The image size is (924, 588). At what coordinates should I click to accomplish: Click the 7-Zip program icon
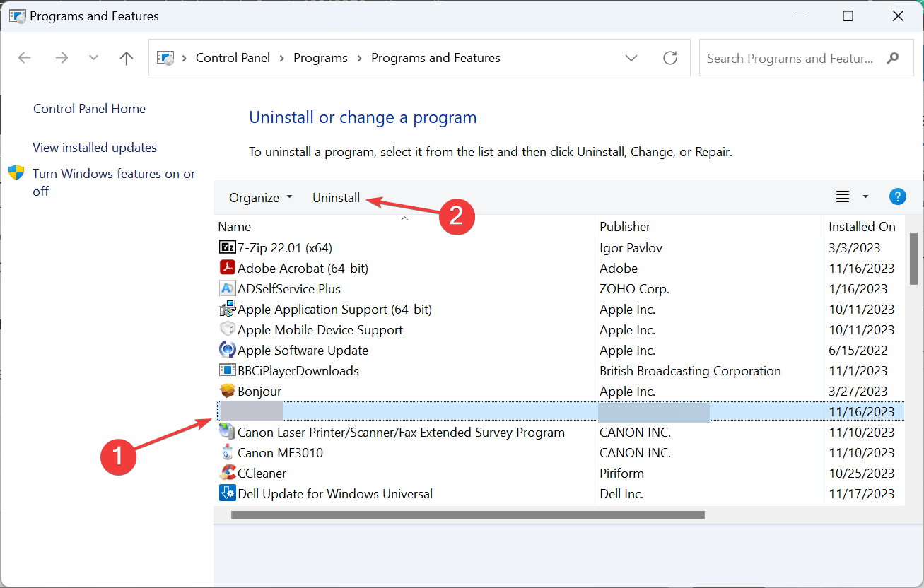[227, 248]
